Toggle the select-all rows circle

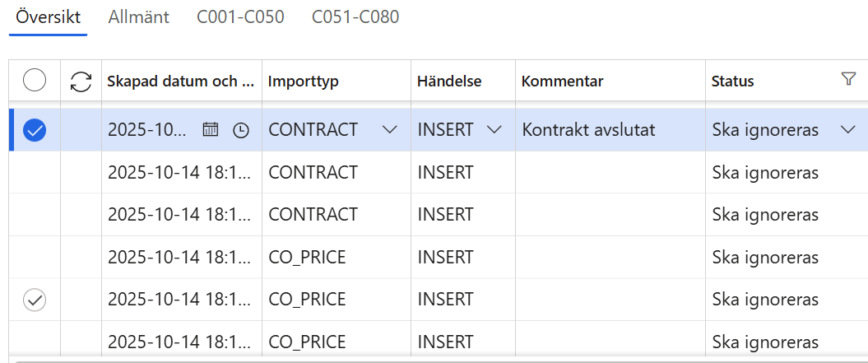(x=35, y=81)
